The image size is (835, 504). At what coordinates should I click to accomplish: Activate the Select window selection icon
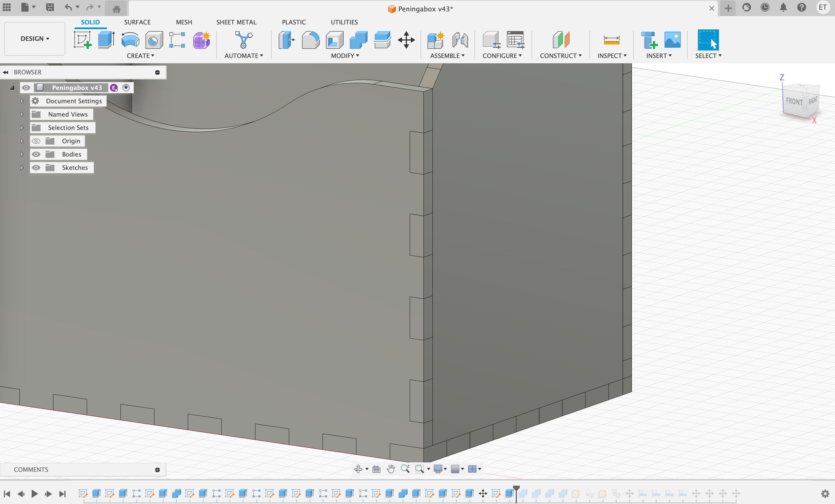coord(708,40)
